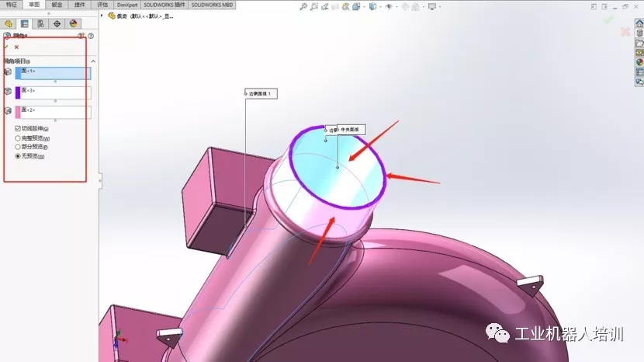Viewport: 644px width, 362px height.
Task: Select the partial preview radio button
Action: [x=18, y=147]
